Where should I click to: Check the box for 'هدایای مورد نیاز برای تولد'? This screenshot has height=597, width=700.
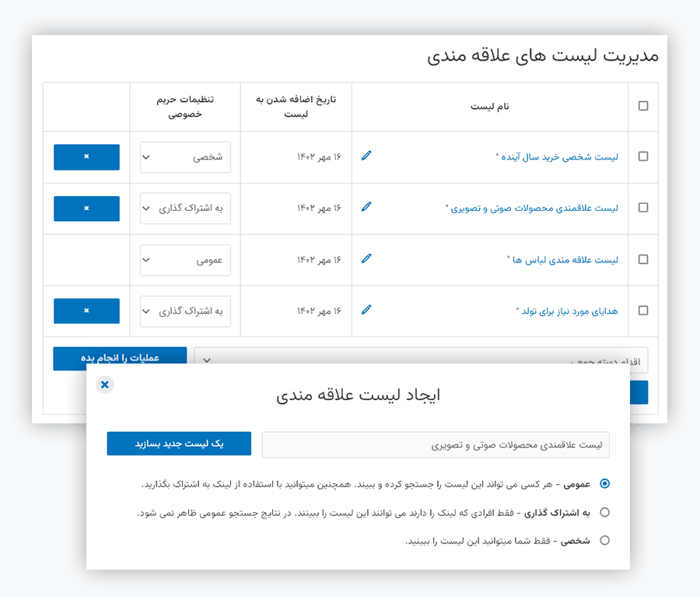click(x=643, y=310)
